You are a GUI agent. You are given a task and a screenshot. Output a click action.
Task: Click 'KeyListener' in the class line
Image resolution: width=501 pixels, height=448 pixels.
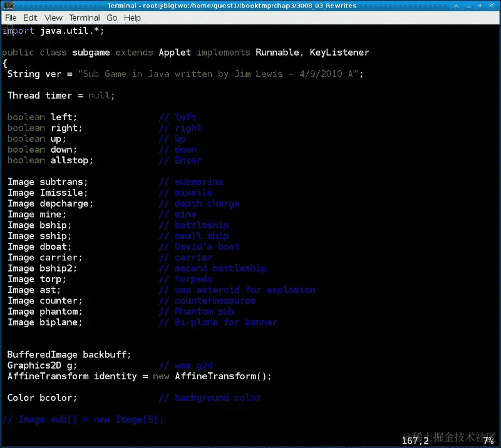339,53
